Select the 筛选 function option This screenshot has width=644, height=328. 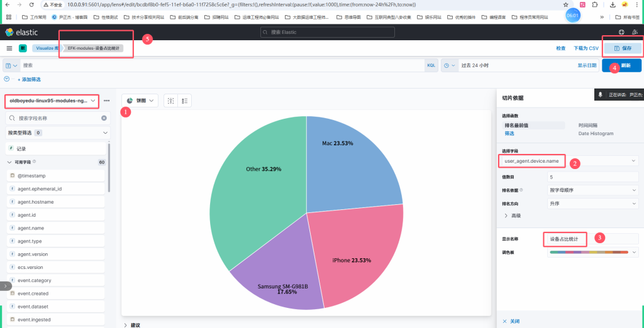[x=509, y=133]
